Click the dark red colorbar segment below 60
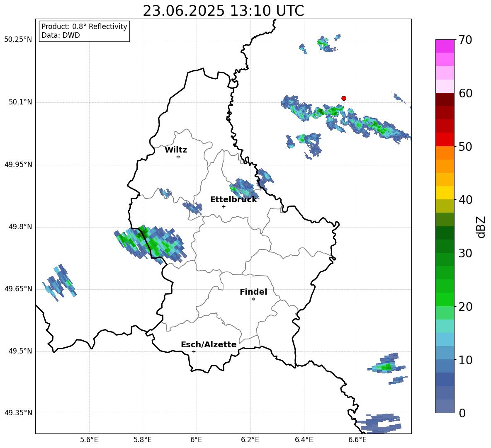The height and width of the screenshot is (448, 491). click(x=445, y=99)
